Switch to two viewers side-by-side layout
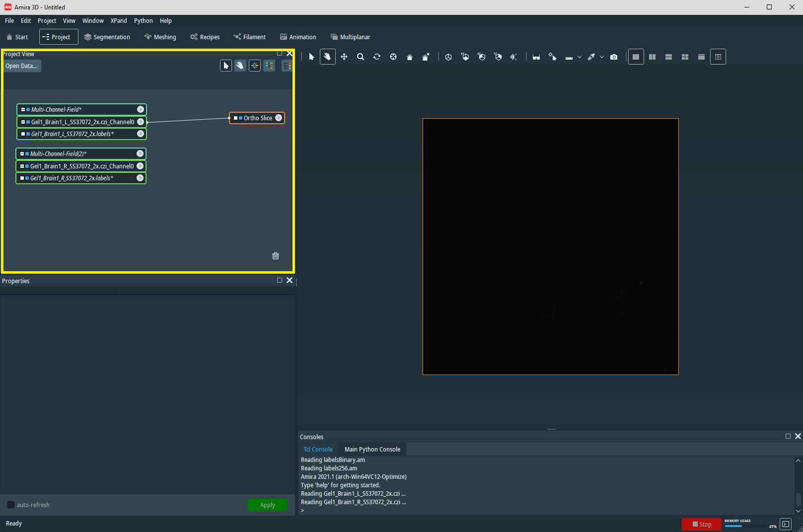This screenshot has width=803, height=532. (653, 57)
